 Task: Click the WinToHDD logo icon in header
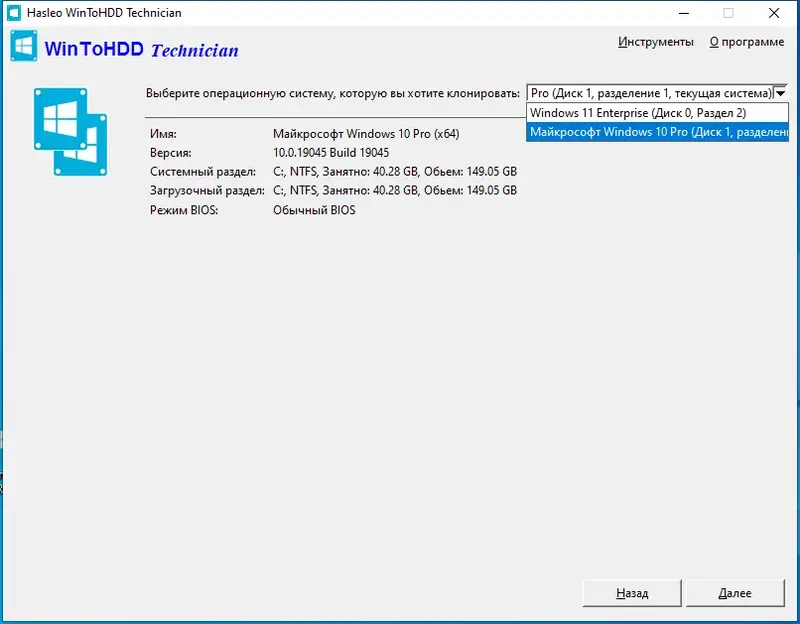tap(23, 46)
